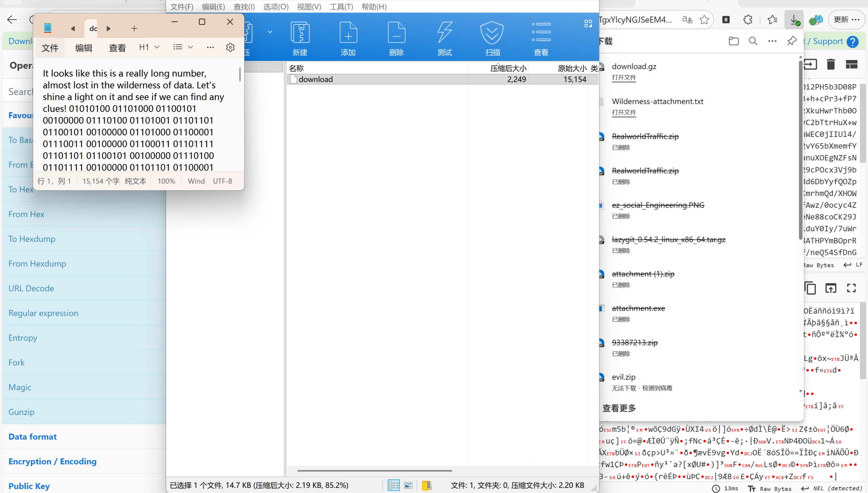Click the Test (测试) lightning icon
The height and width of the screenshot is (493, 868).
[445, 33]
